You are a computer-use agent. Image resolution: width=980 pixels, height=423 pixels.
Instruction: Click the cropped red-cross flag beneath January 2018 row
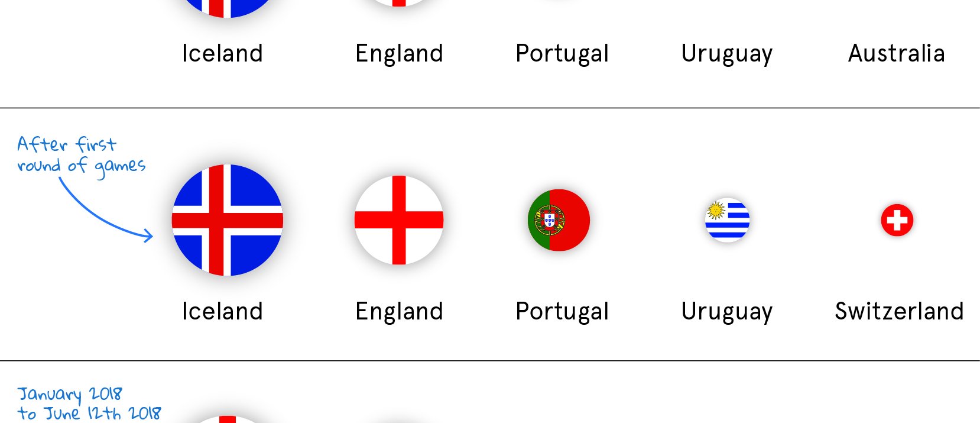coord(227,419)
